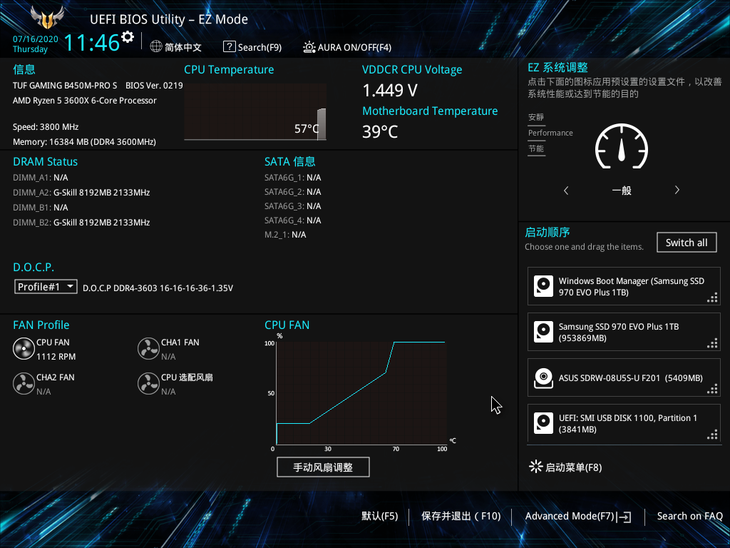The height and width of the screenshot is (548, 730).
Task: Go to previous EZ tuning mode arrow
Action: click(x=566, y=190)
